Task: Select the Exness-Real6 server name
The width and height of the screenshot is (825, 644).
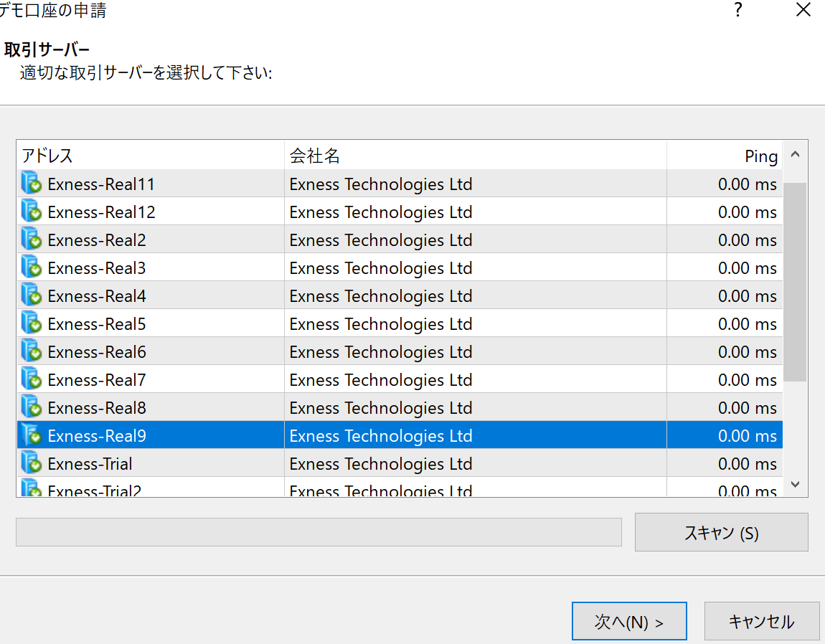Action: (97, 351)
